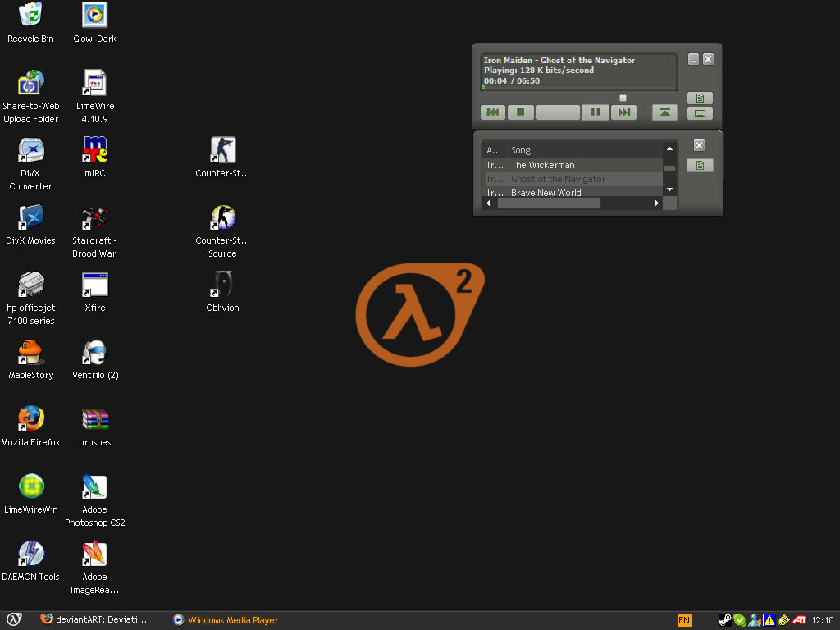This screenshot has height=630, width=840.
Task: Launch the Oblivion desktop shortcut
Action: tap(221, 284)
